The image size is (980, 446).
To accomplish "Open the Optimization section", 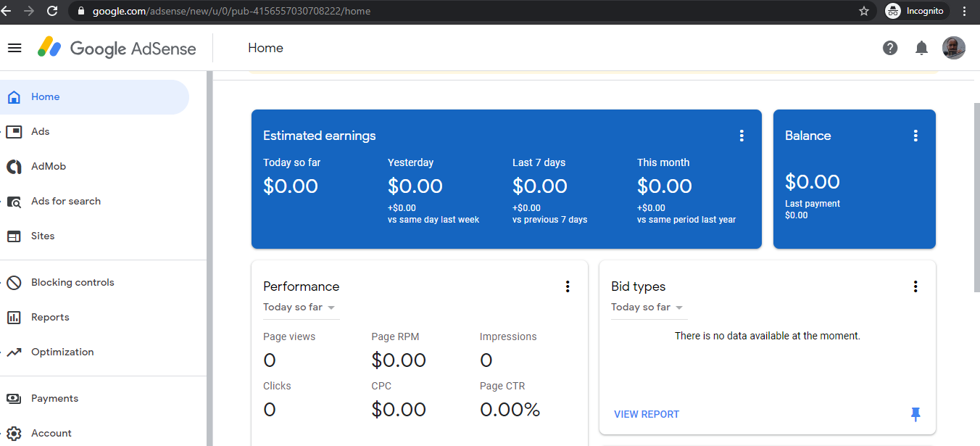I will pos(62,352).
